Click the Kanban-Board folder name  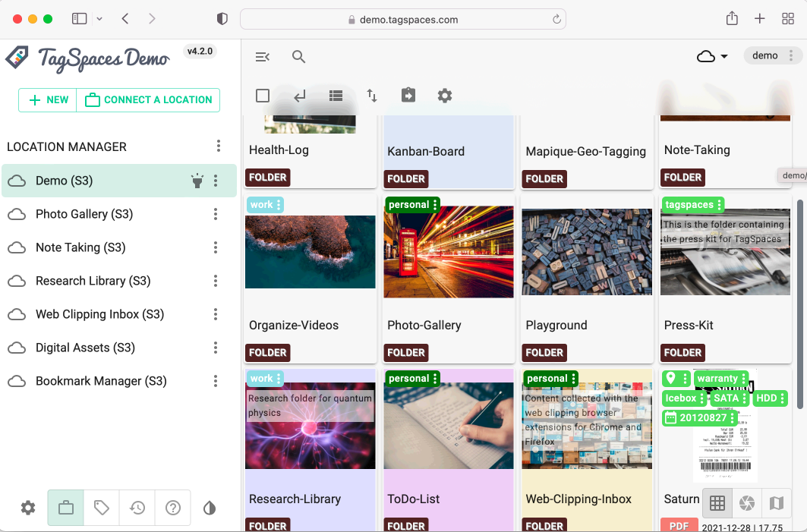pos(426,151)
